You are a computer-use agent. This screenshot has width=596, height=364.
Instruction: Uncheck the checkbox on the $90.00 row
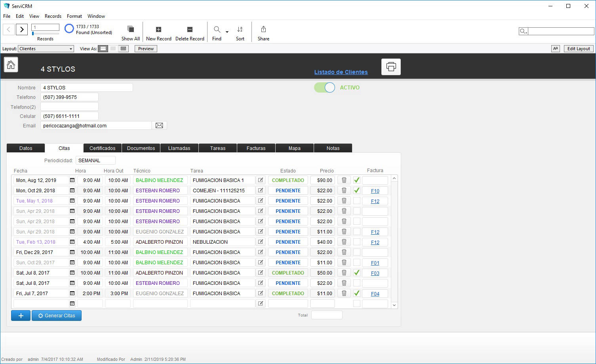click(357, 180)
